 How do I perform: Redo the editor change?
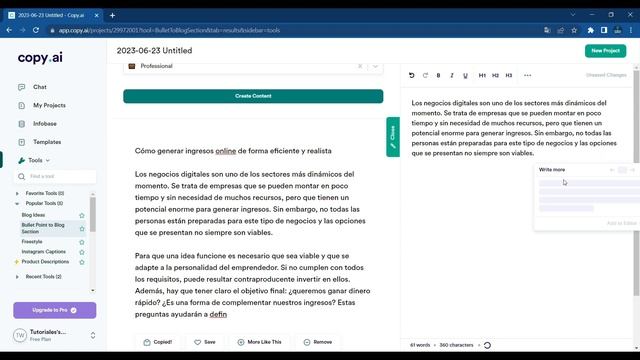(x=425, y=76)
